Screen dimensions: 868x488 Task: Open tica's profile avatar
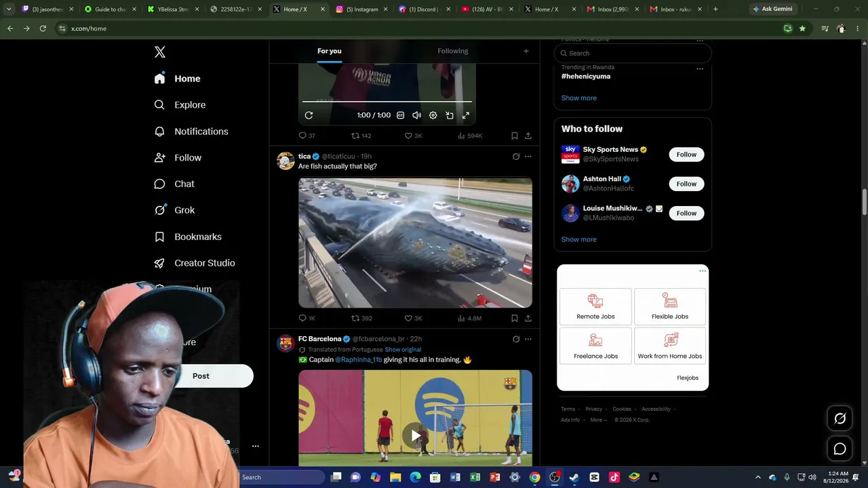pyautogui.click(x=285, y=161)
